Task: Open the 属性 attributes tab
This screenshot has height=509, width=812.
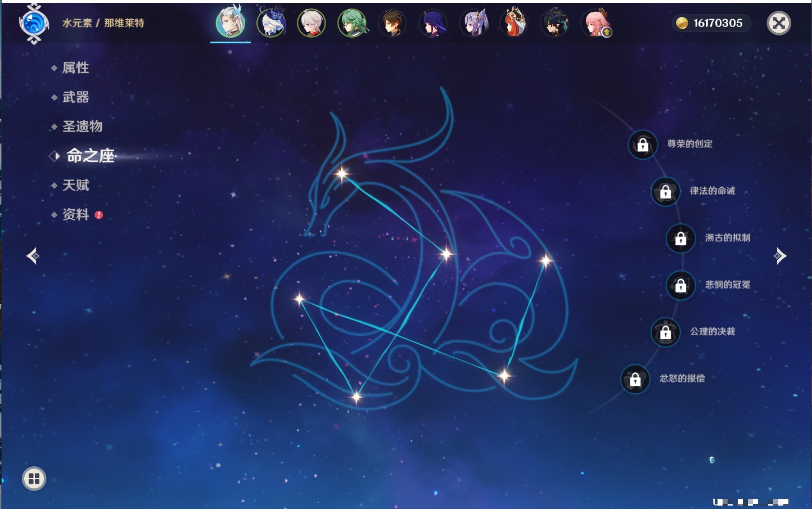Action: pyautogui.click(x=75, y=68)
